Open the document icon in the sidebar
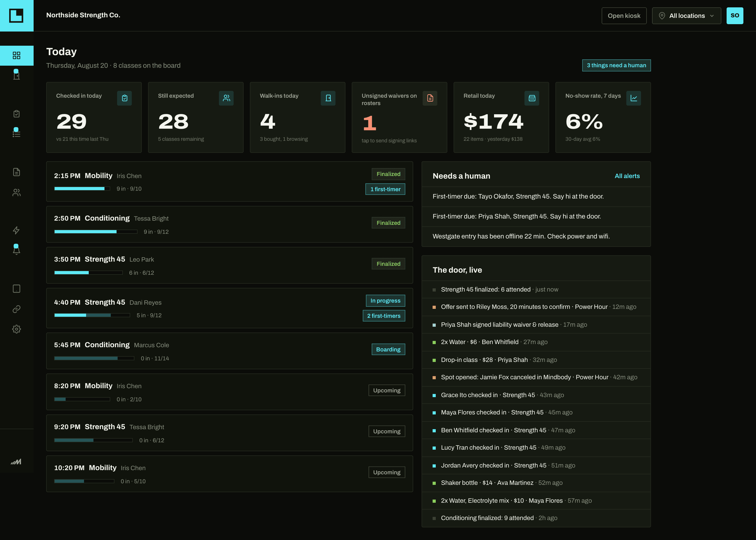The image size is (756, 540). [17, 172]
